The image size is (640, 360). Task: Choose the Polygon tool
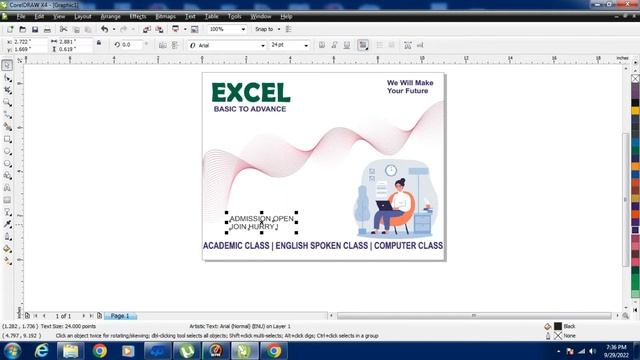point(7,164)
